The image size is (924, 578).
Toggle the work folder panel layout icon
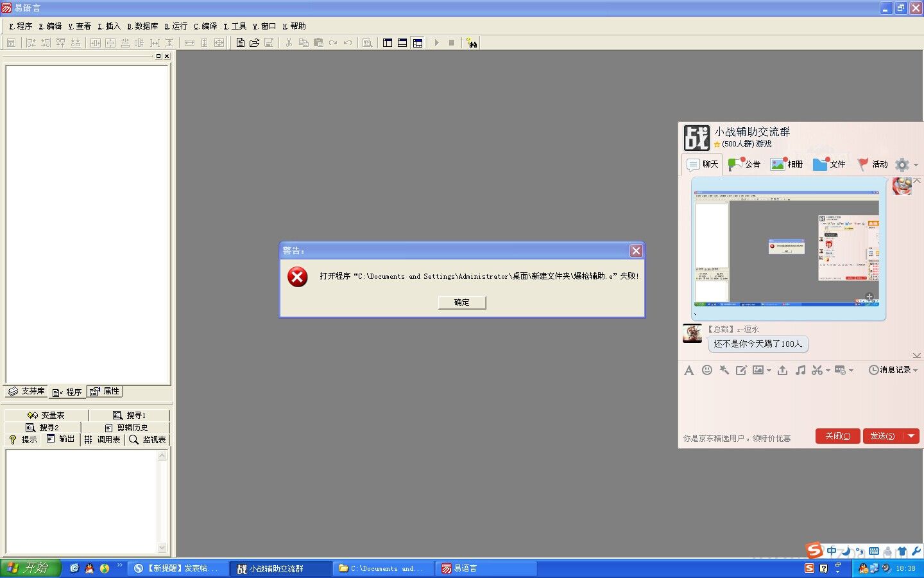tap(388, 43)
